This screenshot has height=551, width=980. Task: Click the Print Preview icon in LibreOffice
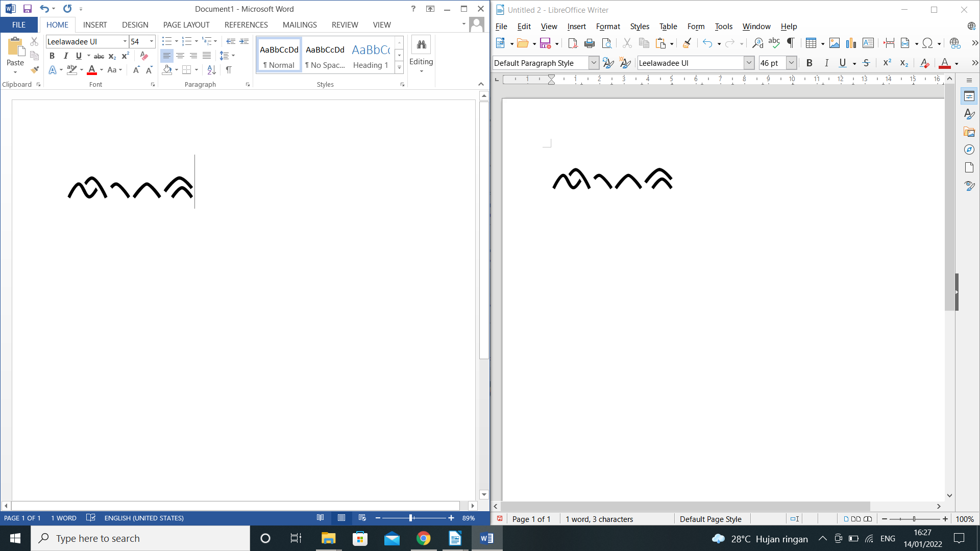click(606, 43)
